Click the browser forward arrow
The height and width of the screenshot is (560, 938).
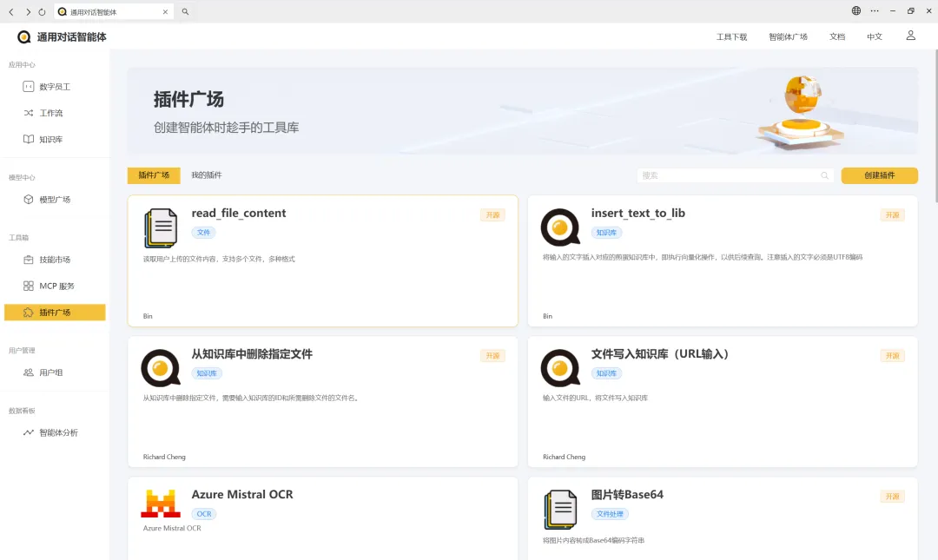[28, 11]
